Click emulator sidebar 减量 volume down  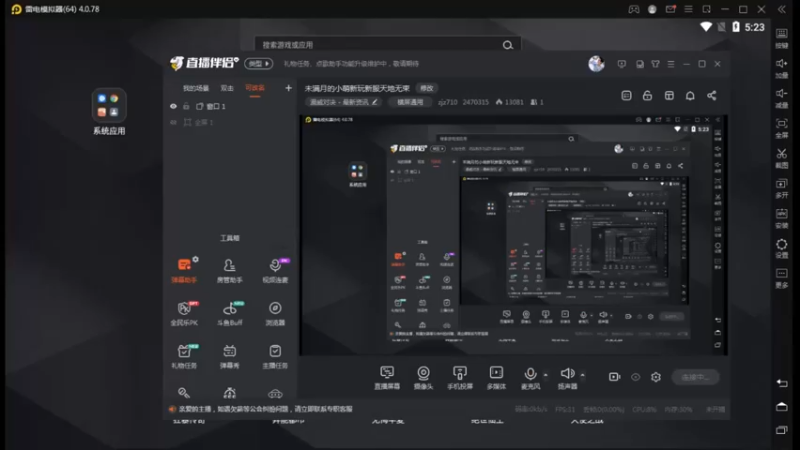pyautogui.click(x=782, y=98)
